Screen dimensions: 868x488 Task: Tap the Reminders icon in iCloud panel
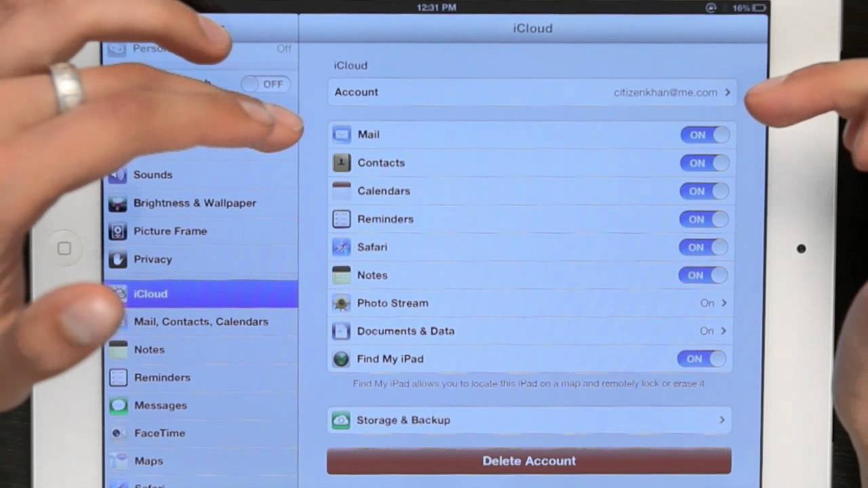[x=342, y=219]
